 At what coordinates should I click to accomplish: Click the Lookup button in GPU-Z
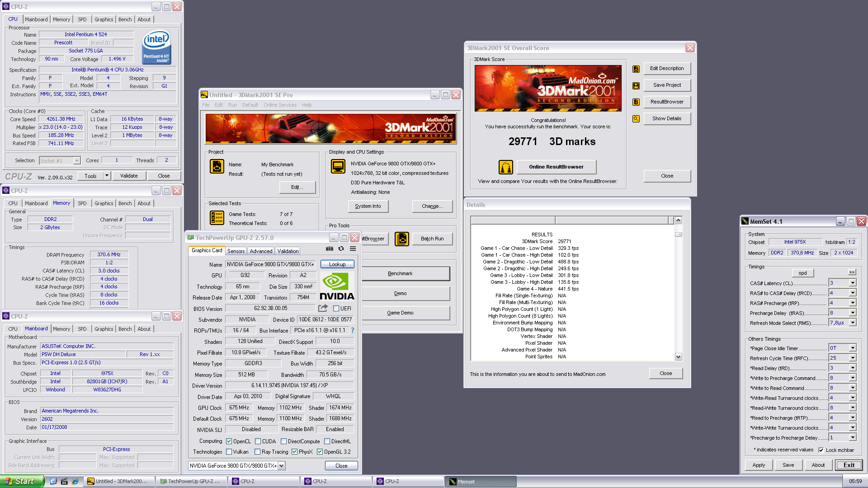pyautogui.click(x=337, y=264)
